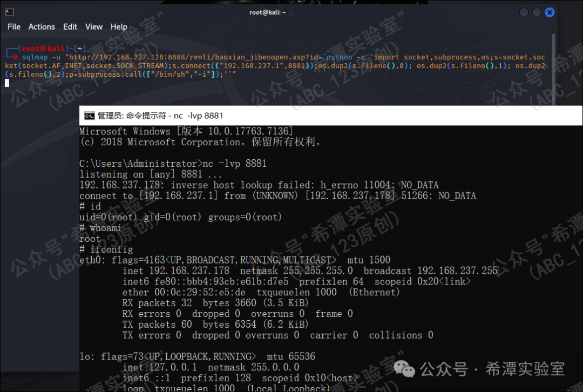The image size is (583, 392).
Task: Open the Help menu
Action: 119,27
